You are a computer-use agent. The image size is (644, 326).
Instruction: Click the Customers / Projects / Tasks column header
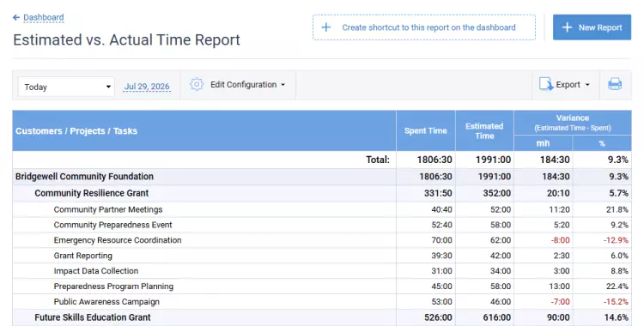[x=204, y=130]
